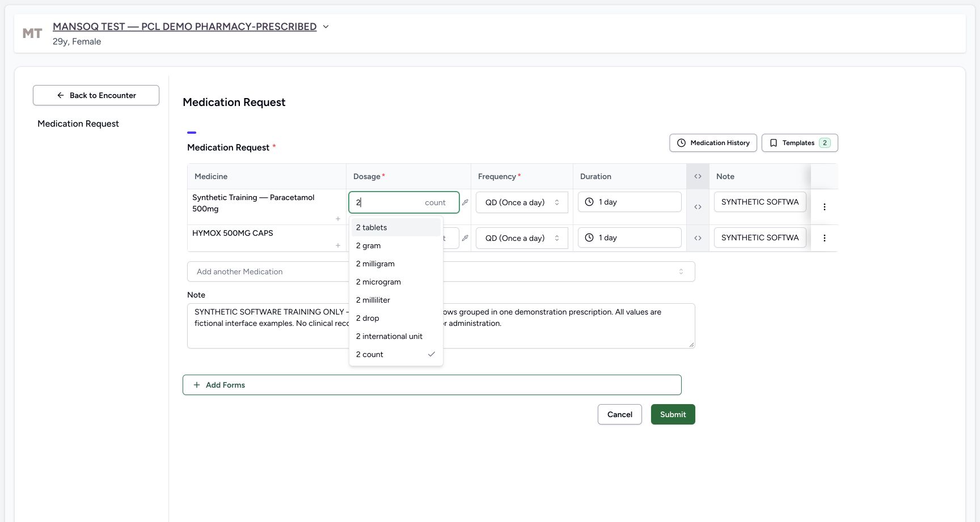Edit note field in HYMOX row
The width and height of the screenshot is (980, 522).
pyautogui.click(x=760, y=237)
